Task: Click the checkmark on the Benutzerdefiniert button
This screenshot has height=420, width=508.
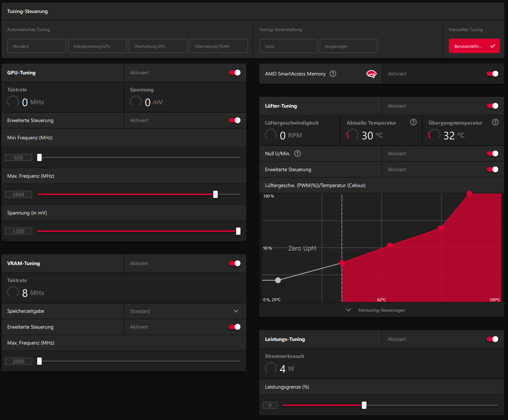Action: (x=493, y=46)
